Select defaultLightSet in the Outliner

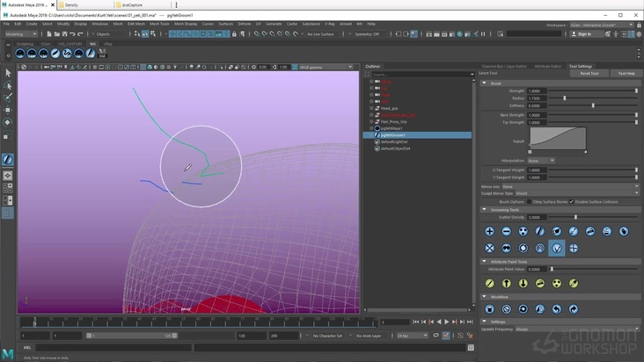pyautogui.click(x=396, y=142)
